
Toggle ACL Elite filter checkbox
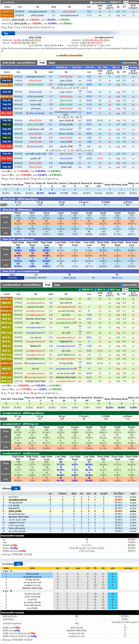[x=96, y=67]
